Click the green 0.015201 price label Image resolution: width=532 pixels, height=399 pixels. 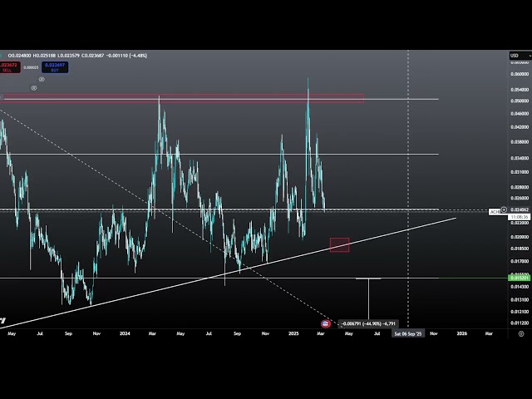point(519,278)
